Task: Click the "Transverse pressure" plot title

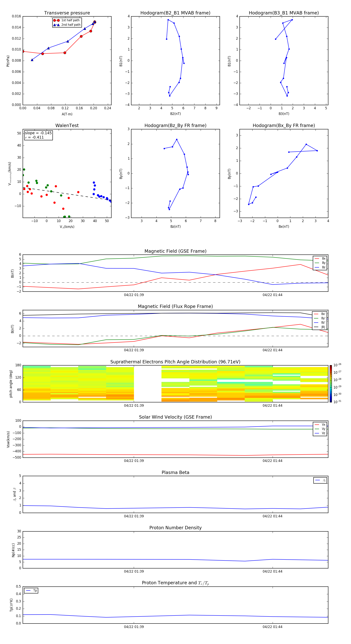Action: pyautogui.click(x=67, y=13)
